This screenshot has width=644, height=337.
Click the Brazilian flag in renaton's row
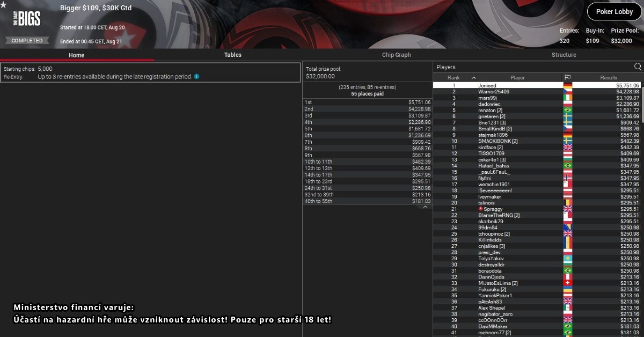[x=567, y=110]
